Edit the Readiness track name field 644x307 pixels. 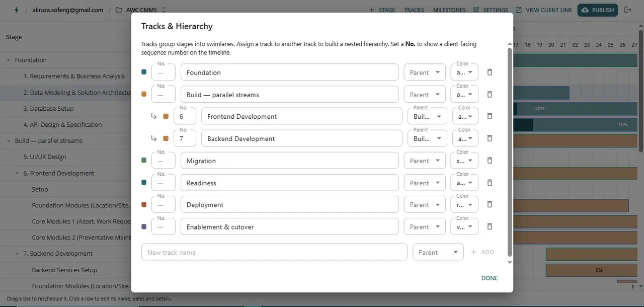coord(289,183)
